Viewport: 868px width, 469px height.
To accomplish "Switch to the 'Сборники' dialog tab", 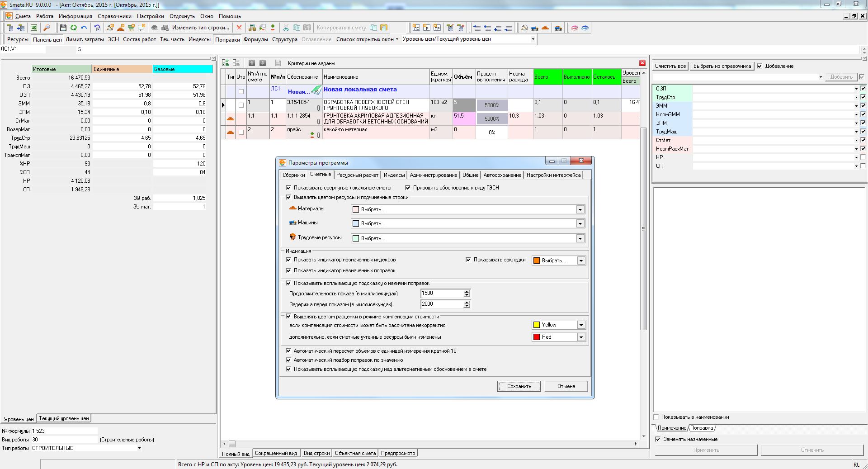I will [x=293, y=175].
